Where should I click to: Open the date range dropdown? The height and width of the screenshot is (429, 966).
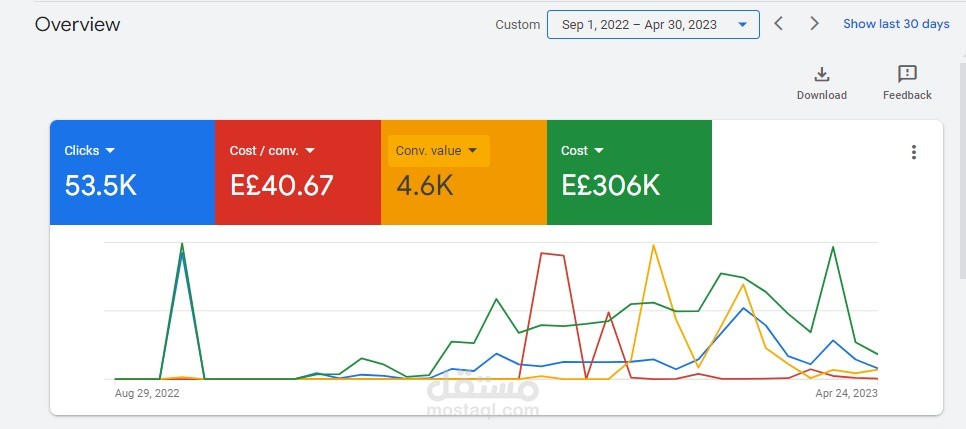(653, 25)
